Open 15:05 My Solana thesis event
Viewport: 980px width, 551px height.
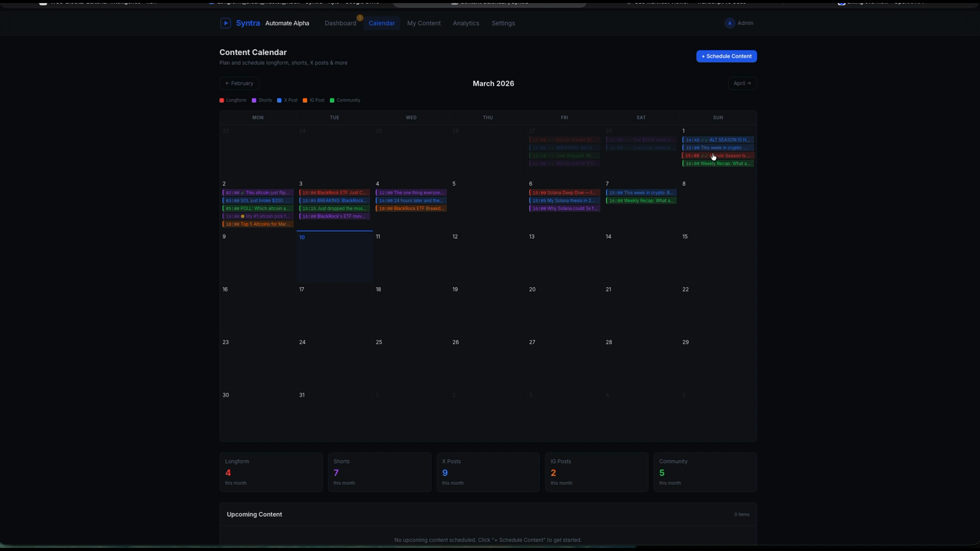(565, 201)
